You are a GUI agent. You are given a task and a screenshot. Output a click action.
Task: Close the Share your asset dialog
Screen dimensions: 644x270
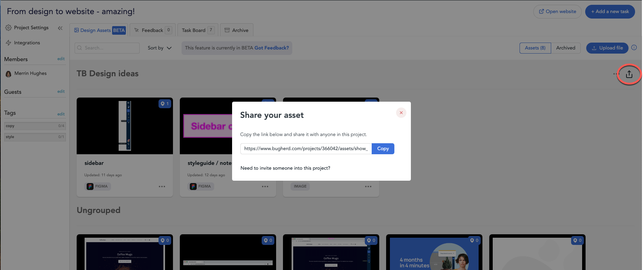tap(401, 113)
